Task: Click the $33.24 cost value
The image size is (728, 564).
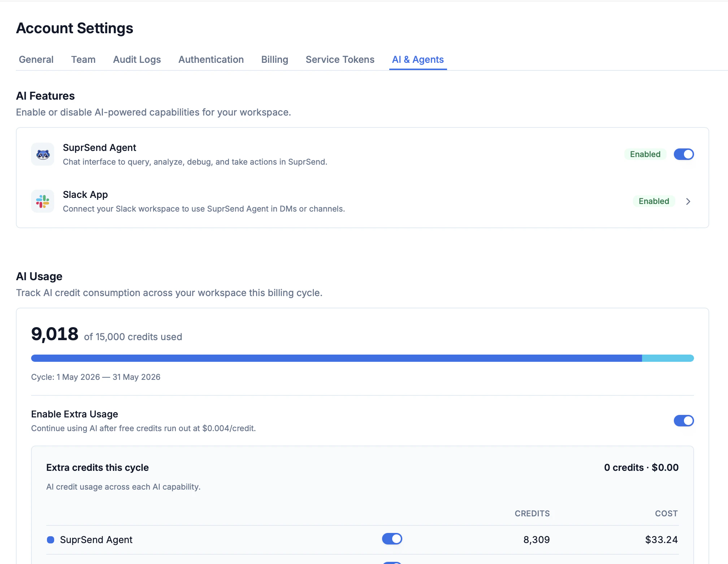Action: click(661, 540)
